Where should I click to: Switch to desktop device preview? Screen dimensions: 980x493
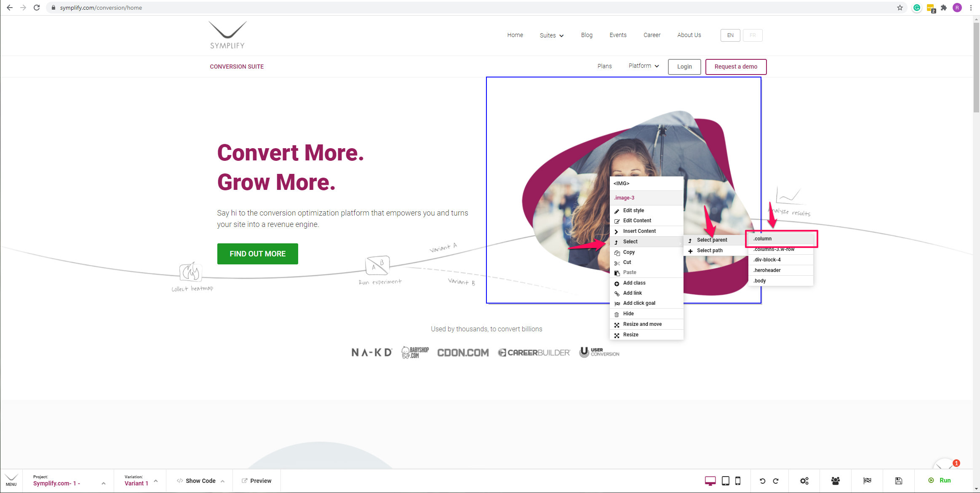coord(710,481)
